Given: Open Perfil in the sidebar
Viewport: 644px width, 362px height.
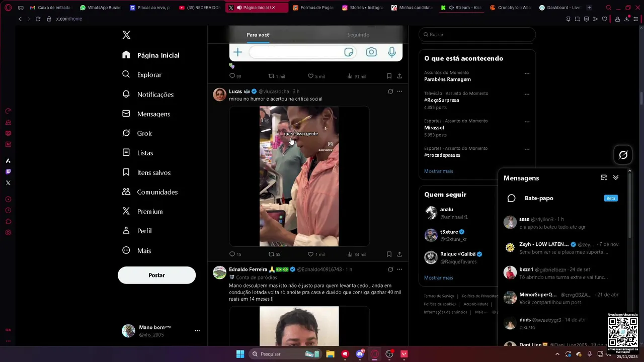Looking at the screenshot, I should pyautogui.click(x=137, y=231).
